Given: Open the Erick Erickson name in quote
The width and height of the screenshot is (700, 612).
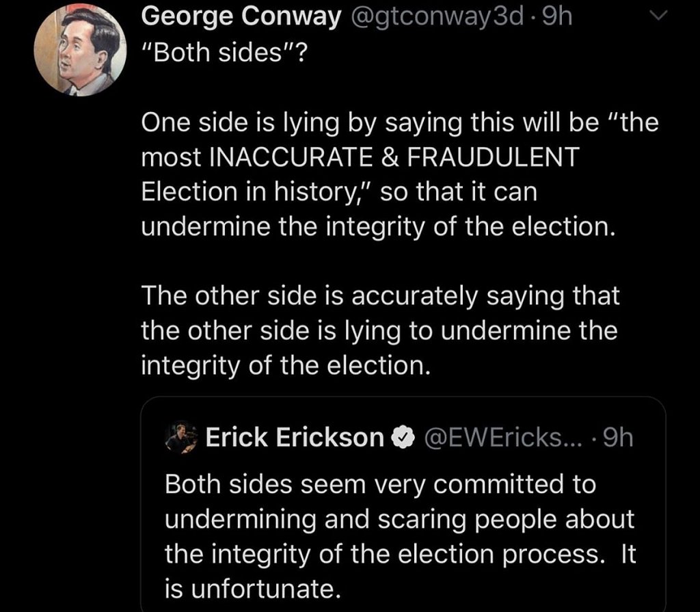Looking at the screenshot, I should (x=295, y=438).
